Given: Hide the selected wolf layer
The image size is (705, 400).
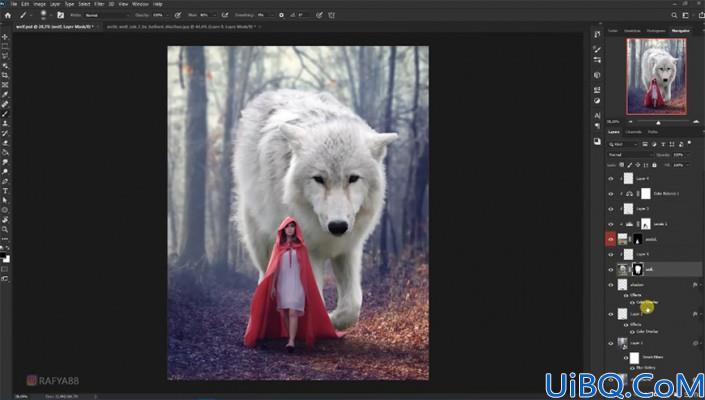Looking at the screenshot, I should click(x=611, y=270).
